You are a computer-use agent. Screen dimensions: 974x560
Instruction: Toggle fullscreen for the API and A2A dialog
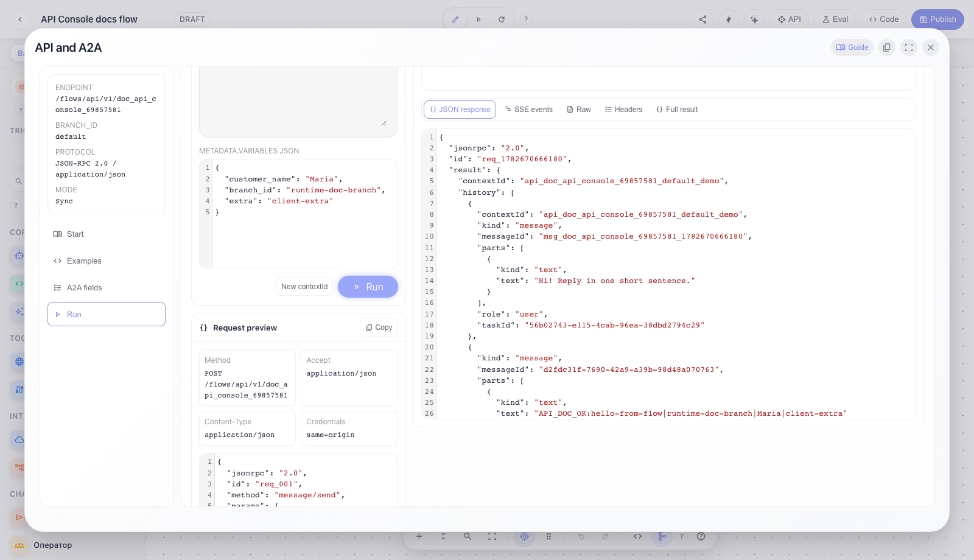coord(909,47)
